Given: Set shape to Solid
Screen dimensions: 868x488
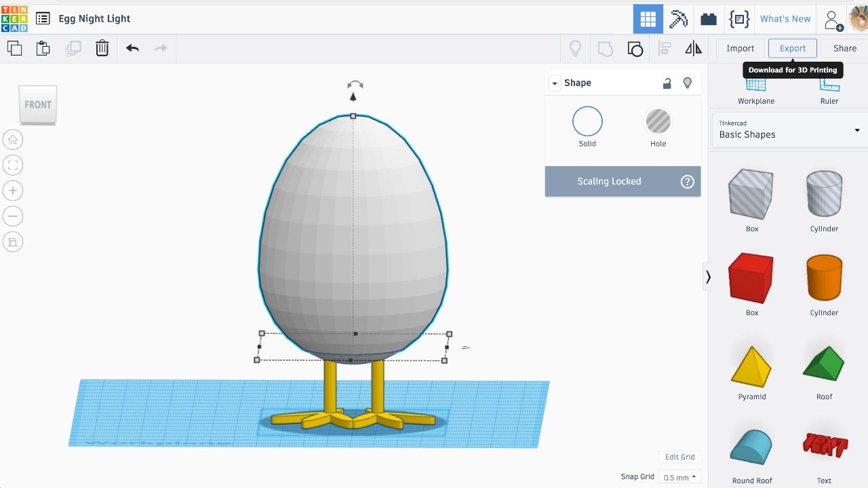Looking at the screenshot, I should coord(587,127).
